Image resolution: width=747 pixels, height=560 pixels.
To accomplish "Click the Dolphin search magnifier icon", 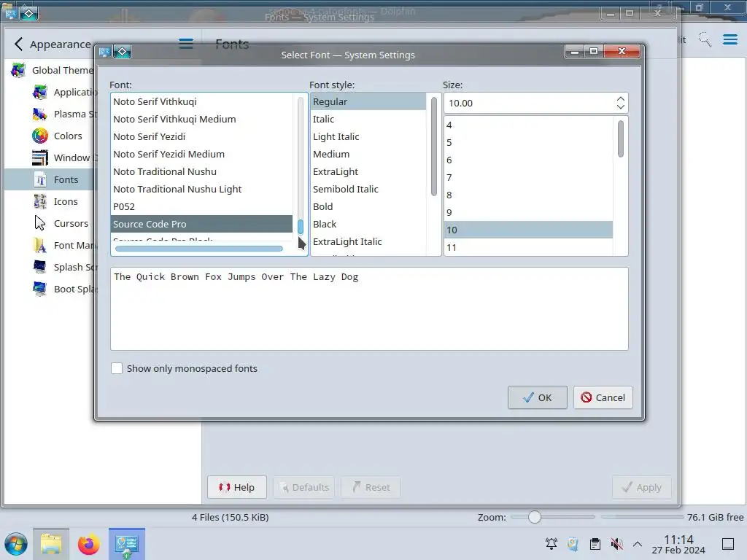I will 705,39.
